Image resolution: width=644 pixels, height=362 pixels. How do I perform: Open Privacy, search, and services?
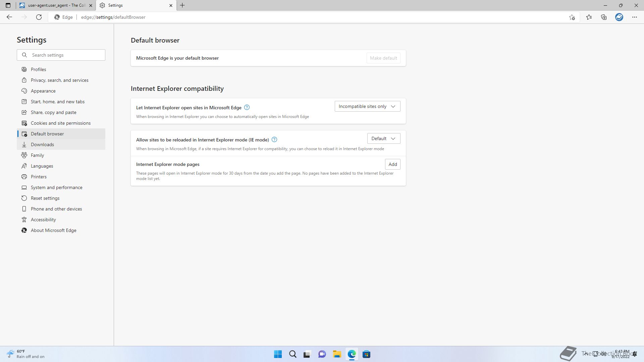tap(61, 80)
